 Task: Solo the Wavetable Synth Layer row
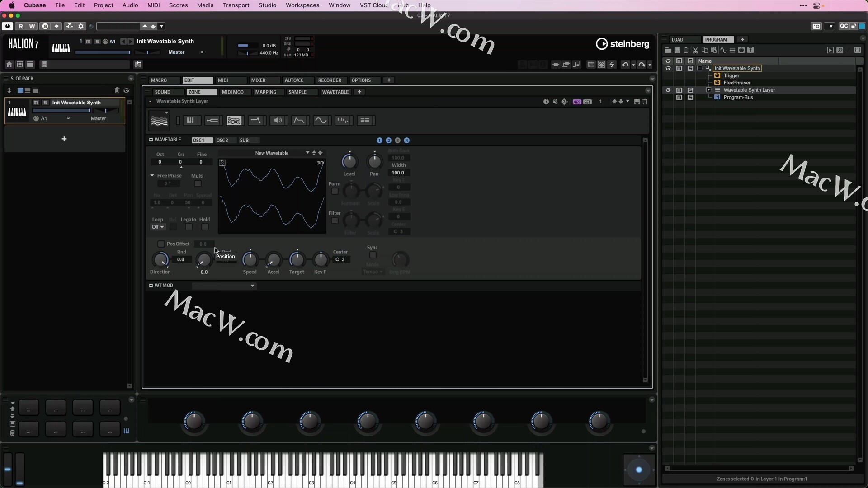[x=690, y=90]
